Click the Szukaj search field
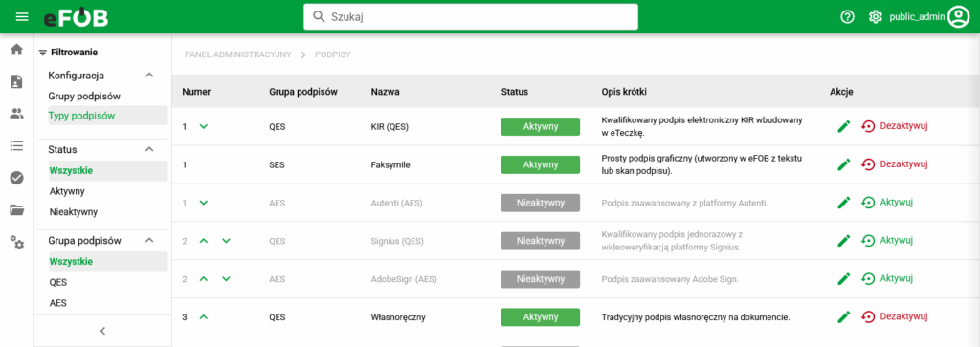Screen dimensions: 980x347 point(471,17)
